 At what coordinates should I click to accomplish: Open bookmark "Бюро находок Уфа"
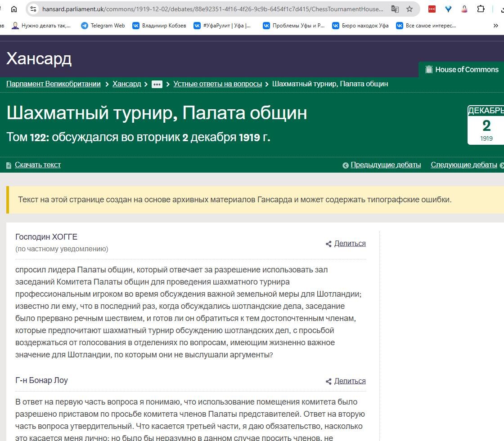click(x=360, y=25)
